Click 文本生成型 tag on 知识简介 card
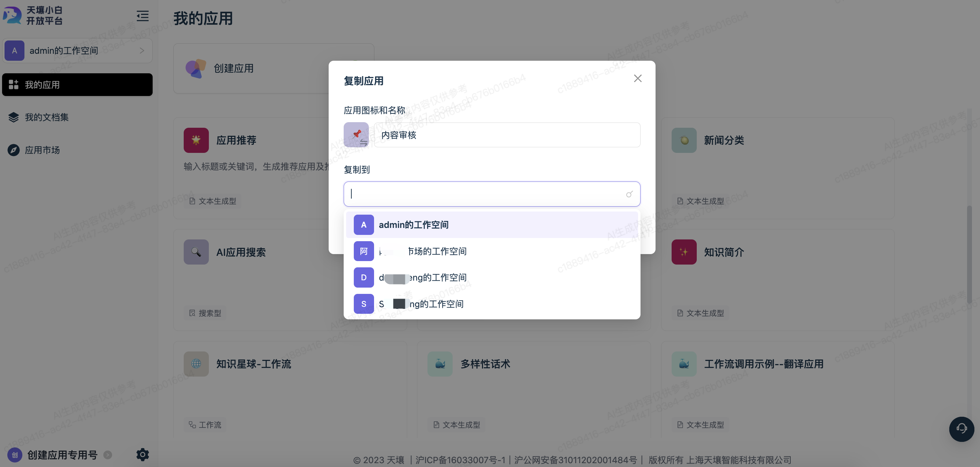Image resolution: width=980 pixels, height=467 pixels. coord(700,313)
